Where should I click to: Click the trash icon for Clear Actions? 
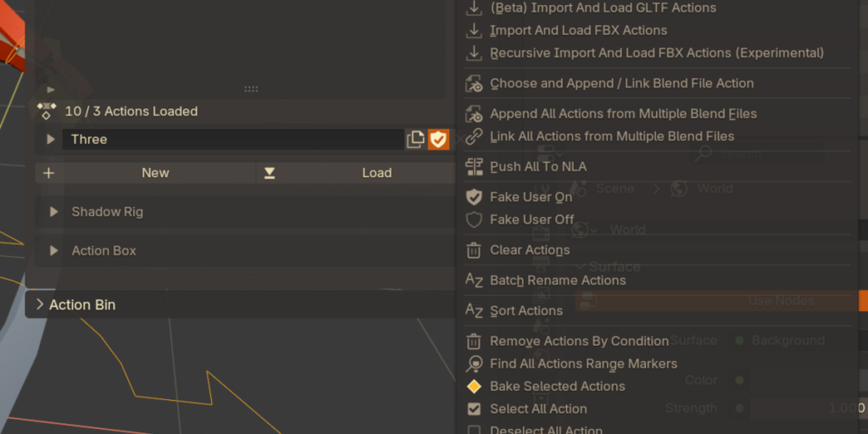click(x=475, y=250)
